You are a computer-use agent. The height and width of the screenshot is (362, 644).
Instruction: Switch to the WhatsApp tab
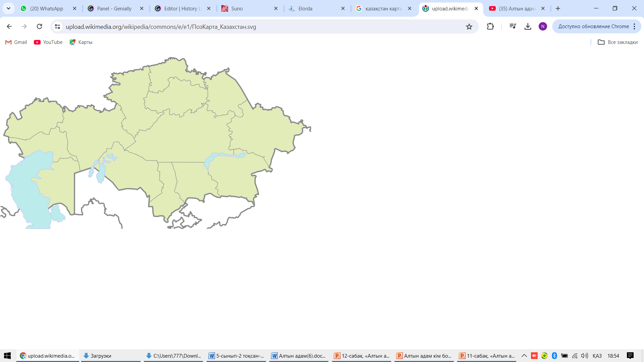[x=46, y=8]
